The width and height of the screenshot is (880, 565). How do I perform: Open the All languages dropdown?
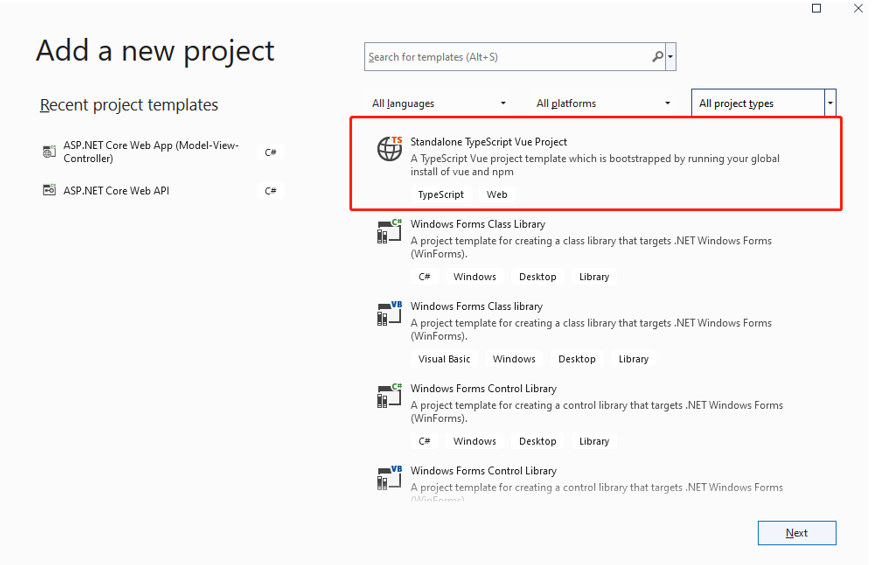pyautogui.click(x=438, y=103)
